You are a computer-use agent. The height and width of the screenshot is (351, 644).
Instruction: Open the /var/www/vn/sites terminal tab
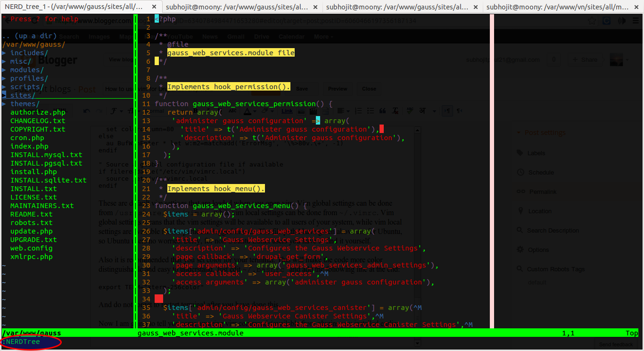pyautogui.click(x=564, y=7)
